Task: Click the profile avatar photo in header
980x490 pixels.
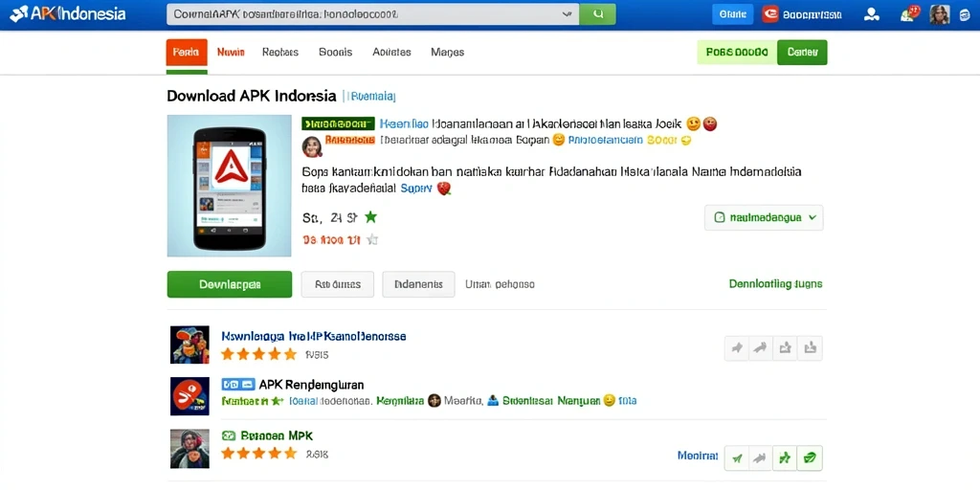Action: [940, 14]
